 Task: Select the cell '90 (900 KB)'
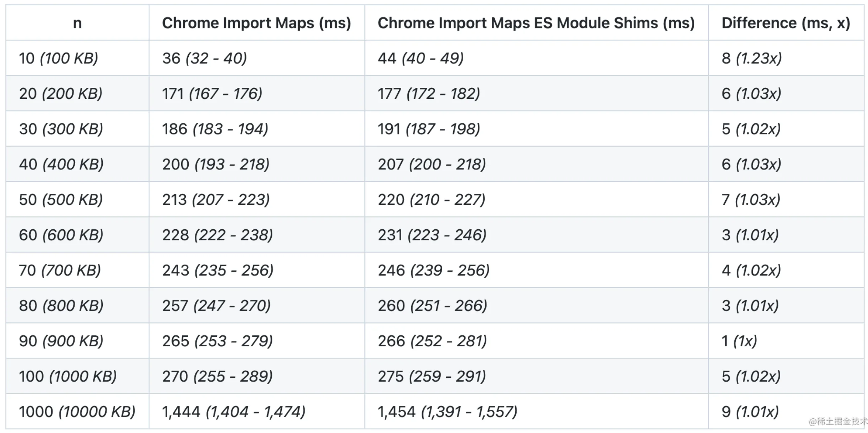pyautogui.click(x=77, y=340)
